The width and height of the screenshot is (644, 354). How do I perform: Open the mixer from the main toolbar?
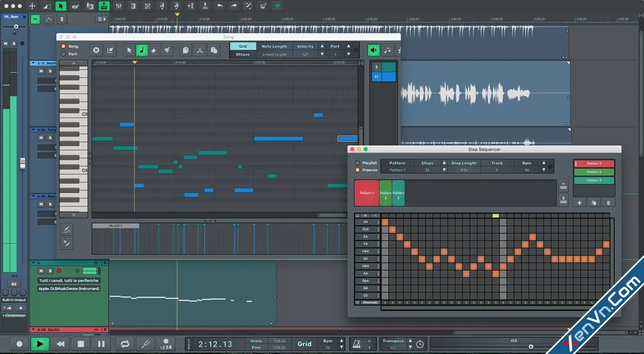point(118,6)
